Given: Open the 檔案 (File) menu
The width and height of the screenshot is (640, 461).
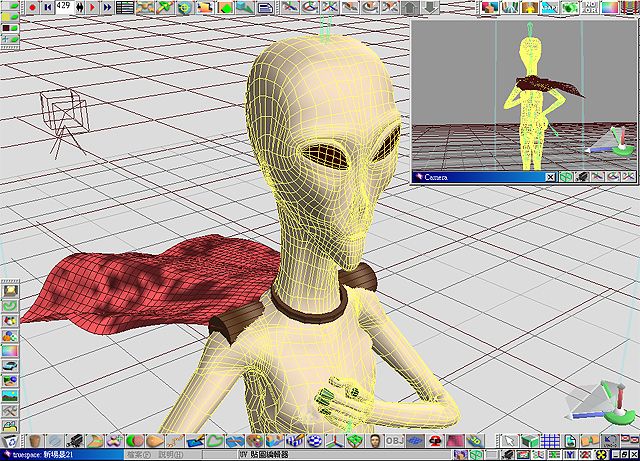Looking at the screenshot, I should [137, 455].
